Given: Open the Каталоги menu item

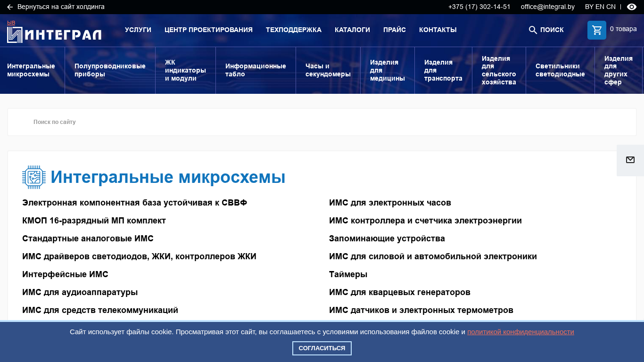Looking at the screenshot, I should click(352, 30).
